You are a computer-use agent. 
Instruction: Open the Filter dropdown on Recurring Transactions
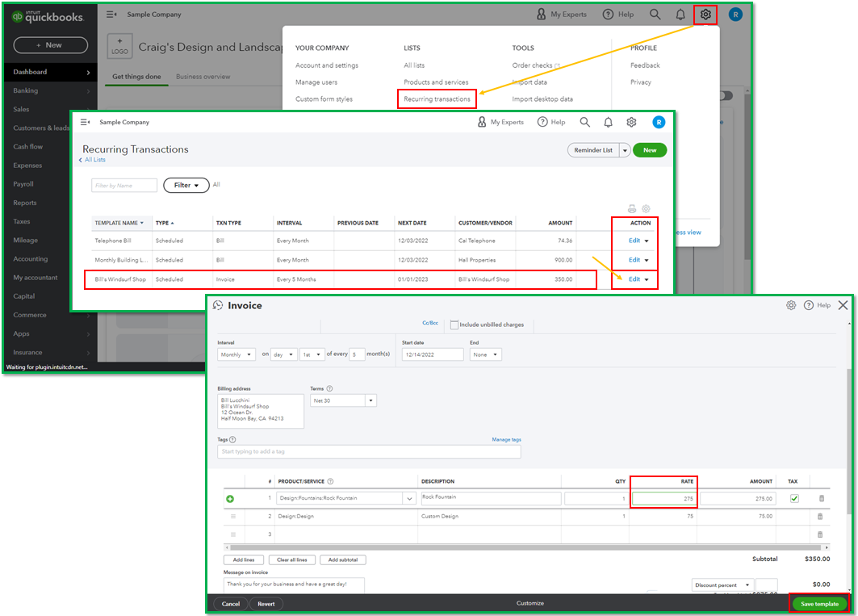186,185
